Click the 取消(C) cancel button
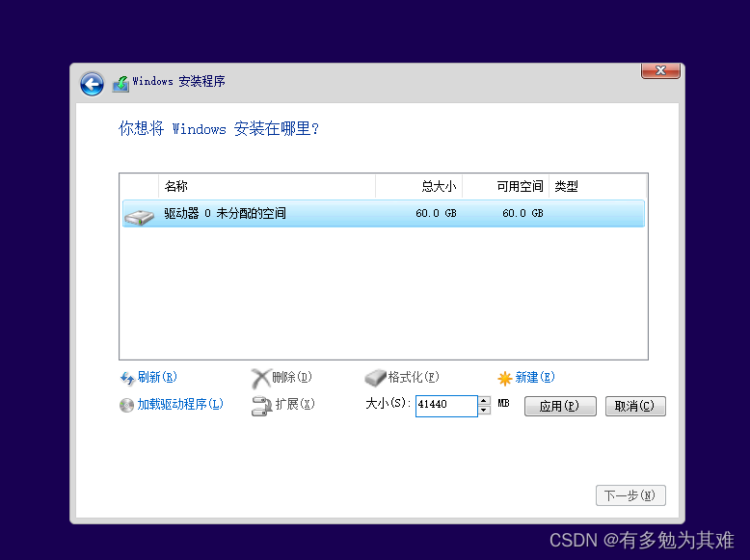Viewport: 750px width, 560px height. [635, 406]
